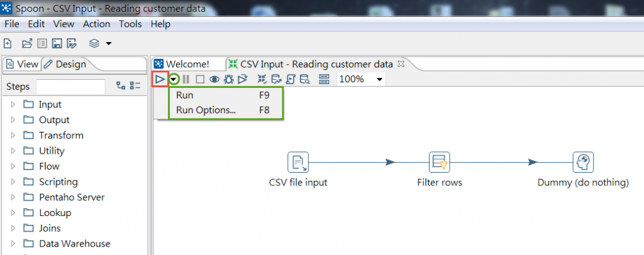The image size is (644, 255).
Task: Open an existing file from the toolbar
Action: click(x=26, y=43)
